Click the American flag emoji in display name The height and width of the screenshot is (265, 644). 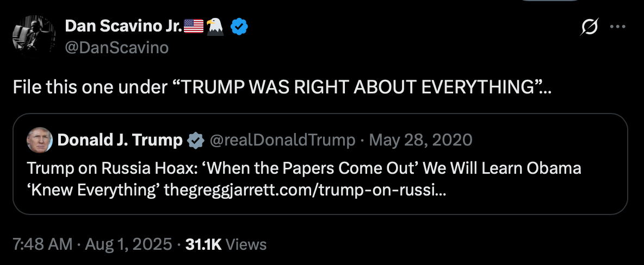coord(194,26)
